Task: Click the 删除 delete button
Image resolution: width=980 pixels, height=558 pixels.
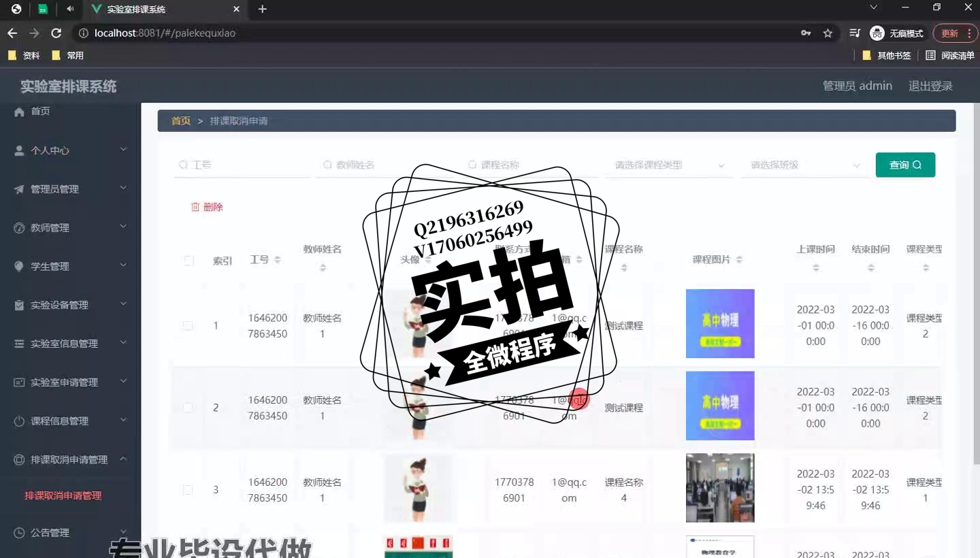Action: tap(207, 207)
